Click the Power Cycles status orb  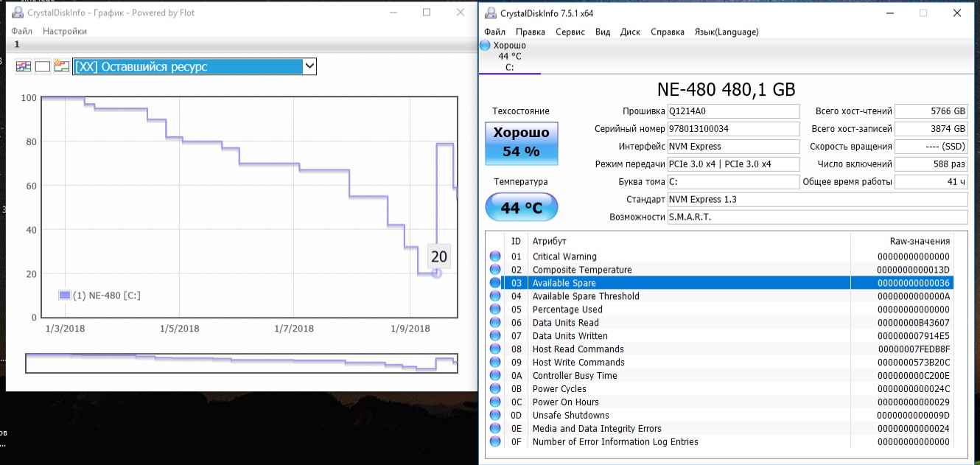tap(495, 389)
